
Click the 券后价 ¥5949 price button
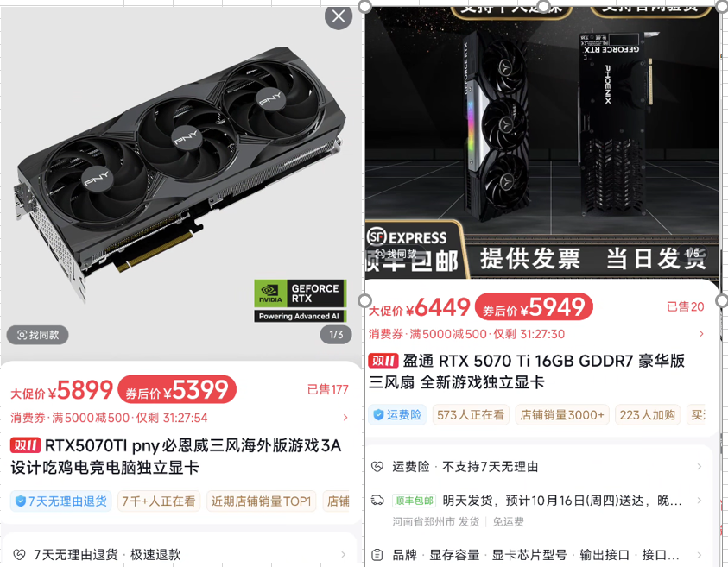point(534,306)
